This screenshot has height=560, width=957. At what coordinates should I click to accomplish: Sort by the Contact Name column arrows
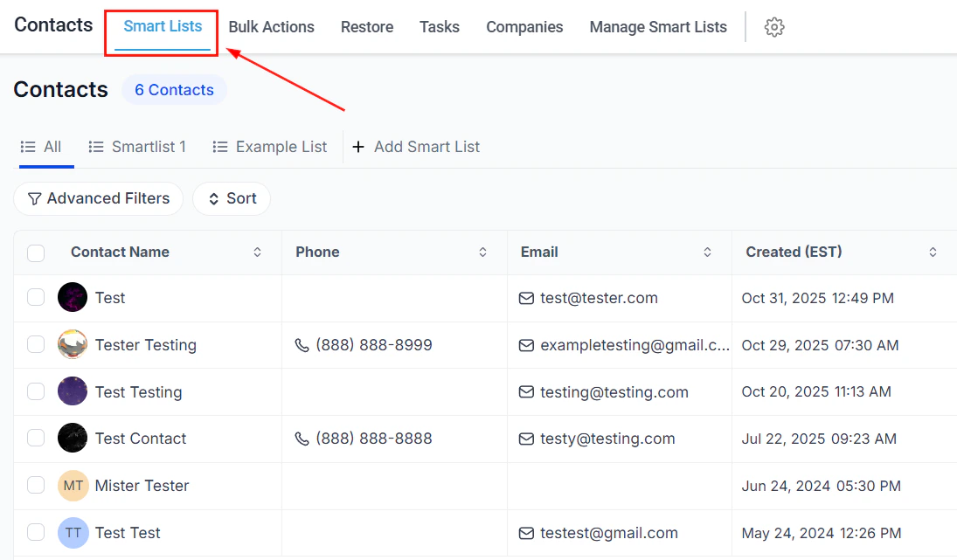pos(258,252)
